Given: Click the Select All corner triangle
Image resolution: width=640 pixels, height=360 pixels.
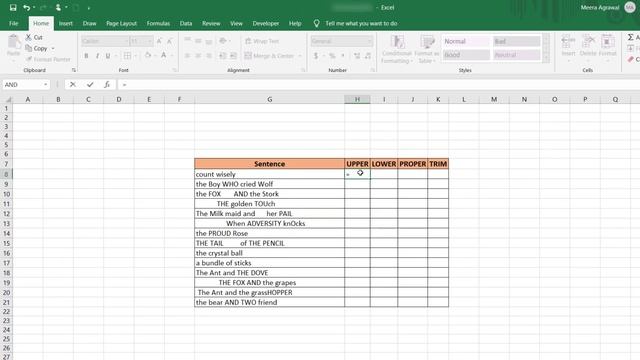Looking at the screenshot, I should point(8,100).
